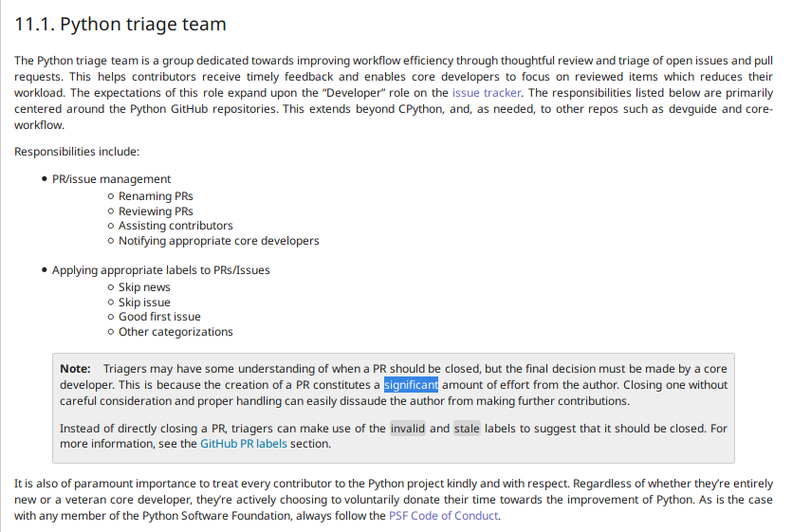
Task: Click the 'stale' label text
Action: point(467,429)
